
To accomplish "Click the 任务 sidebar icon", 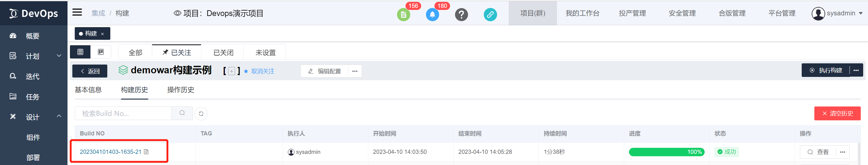I will pos(13,97).
